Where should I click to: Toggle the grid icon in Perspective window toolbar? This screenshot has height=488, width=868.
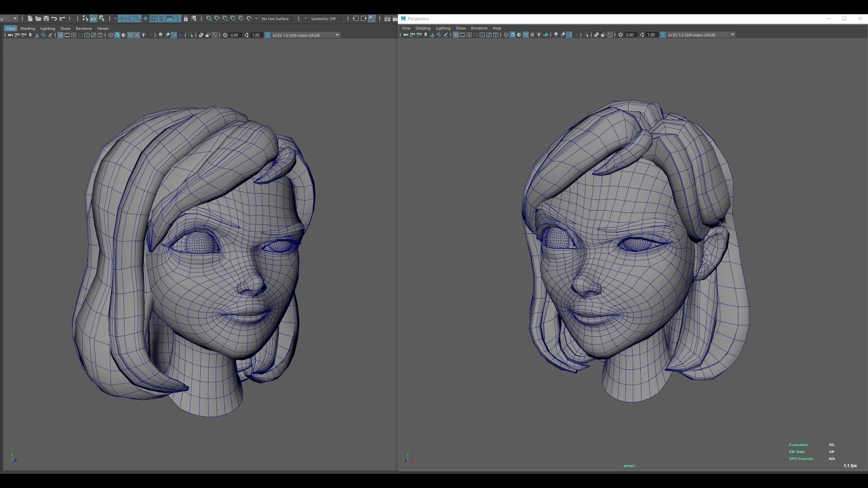[x=456, y=35]
